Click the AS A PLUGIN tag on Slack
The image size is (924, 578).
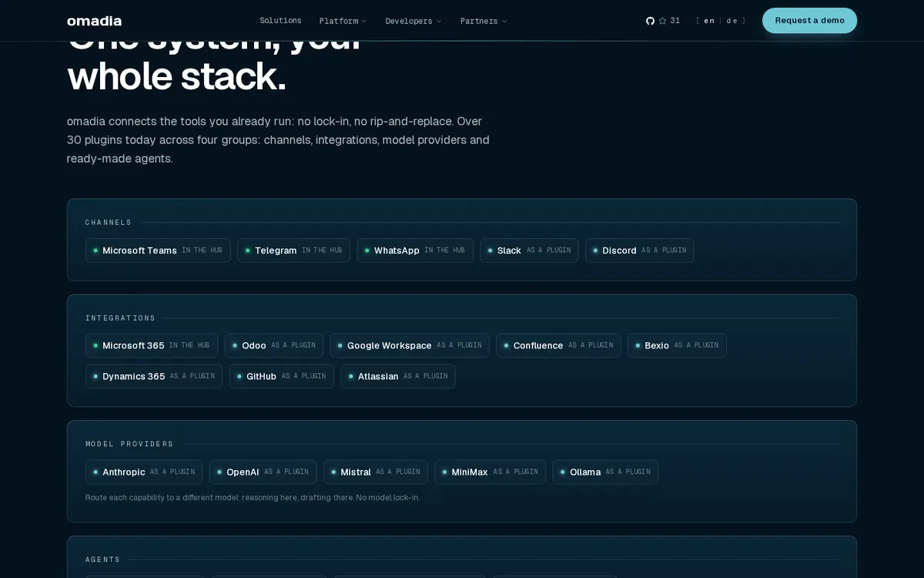[549, 250]
